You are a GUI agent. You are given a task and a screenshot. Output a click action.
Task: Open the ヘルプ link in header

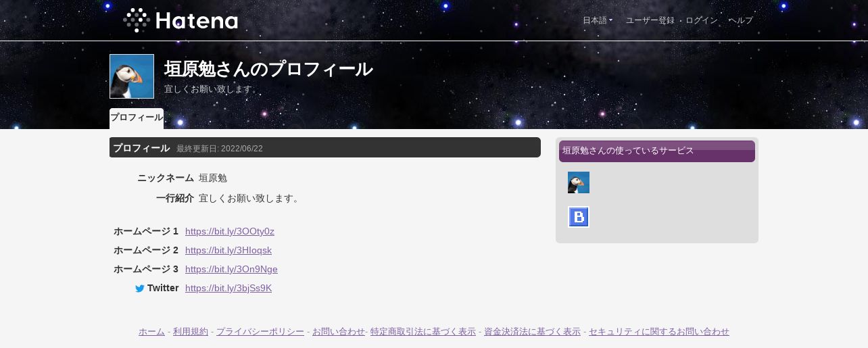tap(740, 20)
